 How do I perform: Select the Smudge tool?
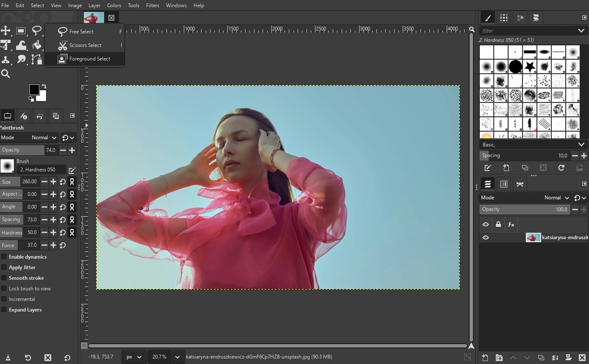tap(21, 59)
